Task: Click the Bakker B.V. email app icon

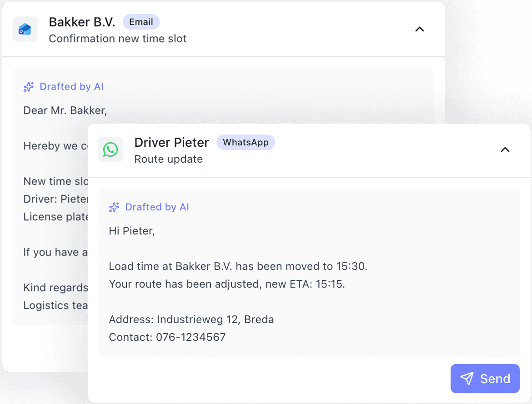Action: click(x=25, y=29)
